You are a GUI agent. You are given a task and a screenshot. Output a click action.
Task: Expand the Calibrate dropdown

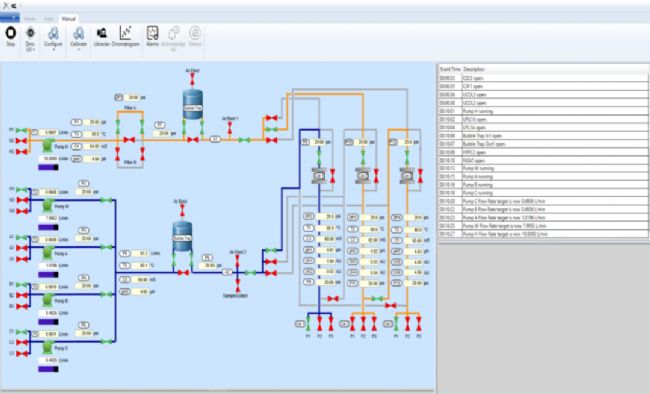coord(78,39)
